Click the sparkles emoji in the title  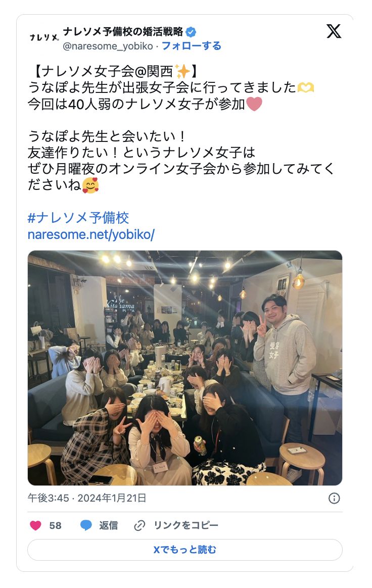(182, 71)
